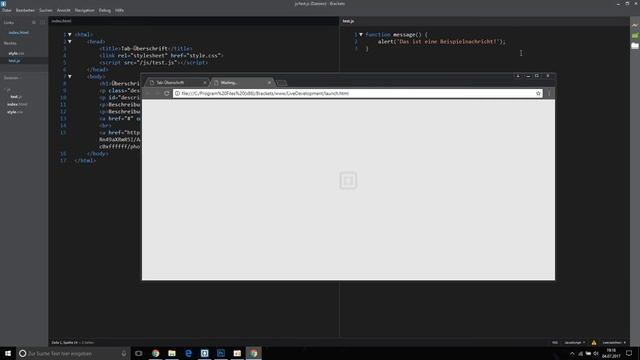Click the Windows taskbar search field
The width and height of the screenshot is (640, 360).
click(73, 353)
